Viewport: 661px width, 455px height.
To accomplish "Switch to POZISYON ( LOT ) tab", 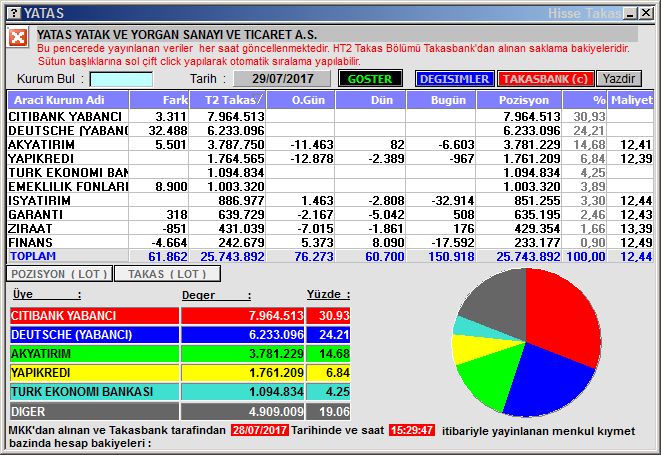I will pos(59,274).
